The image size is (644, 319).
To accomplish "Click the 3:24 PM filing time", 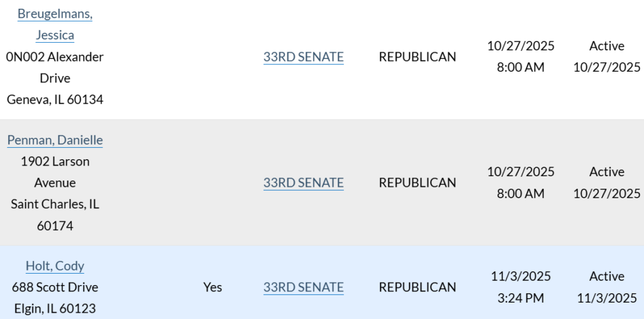I will click(520, 298).
